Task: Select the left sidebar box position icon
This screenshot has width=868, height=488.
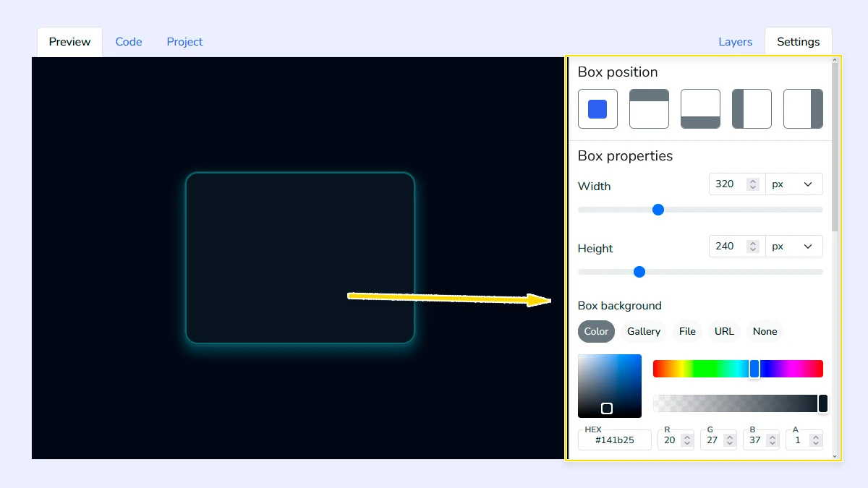Action: coord(752,108)
